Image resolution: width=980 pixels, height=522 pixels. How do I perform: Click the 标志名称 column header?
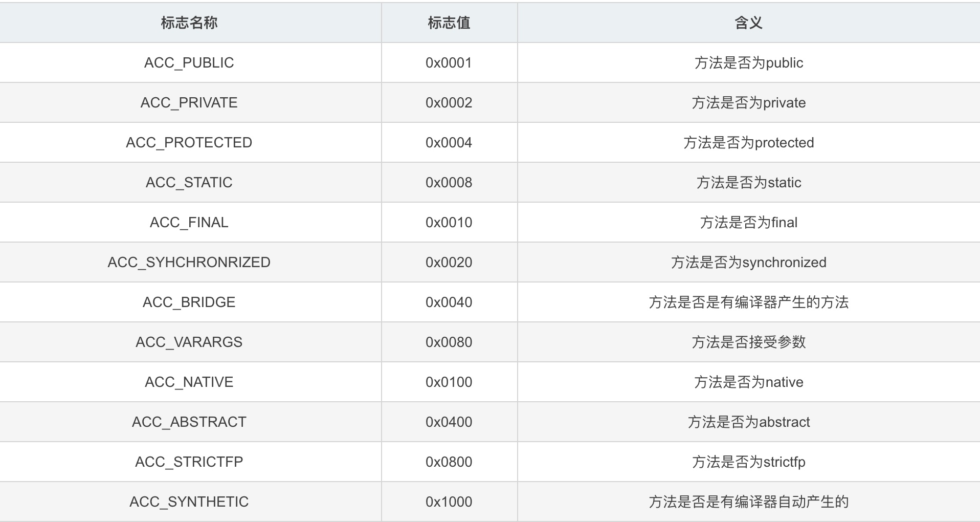(189, 23)
